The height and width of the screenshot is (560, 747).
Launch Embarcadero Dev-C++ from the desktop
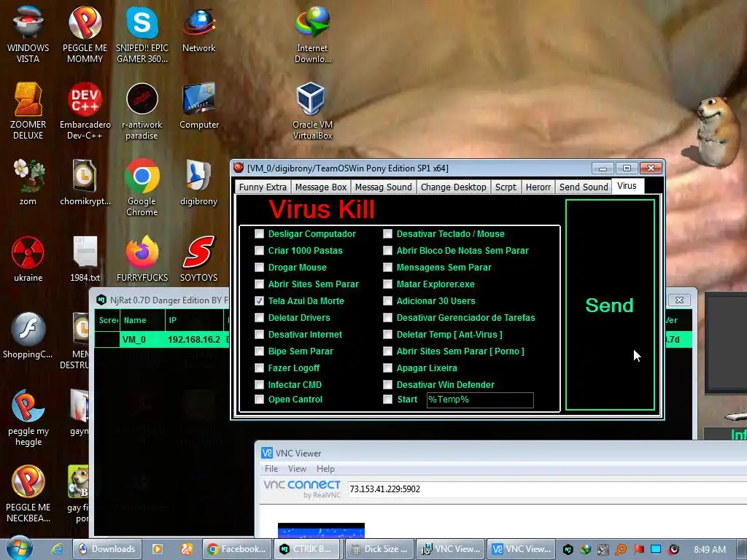[85, 111]
